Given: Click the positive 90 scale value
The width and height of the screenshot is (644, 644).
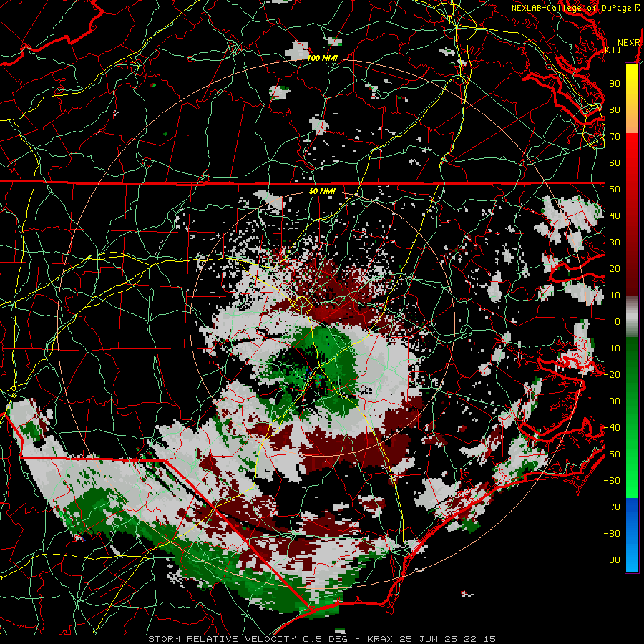Looking at the screenshot, I should click(x=615, y=84).
